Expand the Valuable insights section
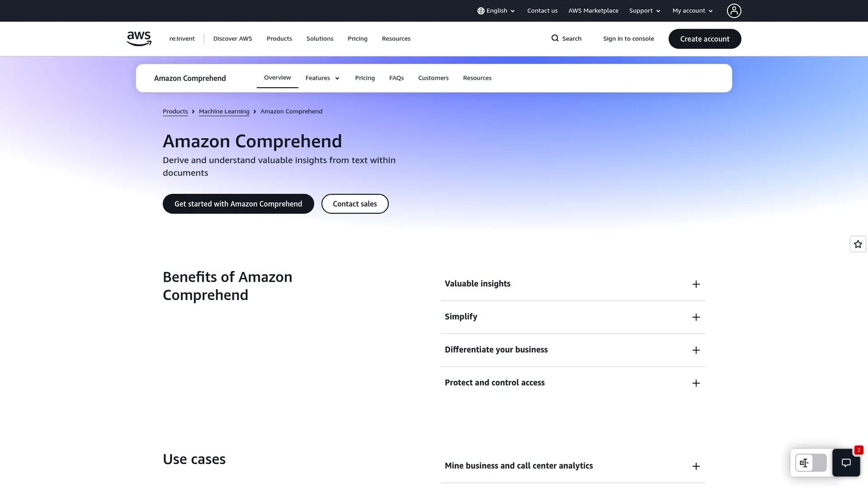This screenshot has height=488, width=868. 573,284
